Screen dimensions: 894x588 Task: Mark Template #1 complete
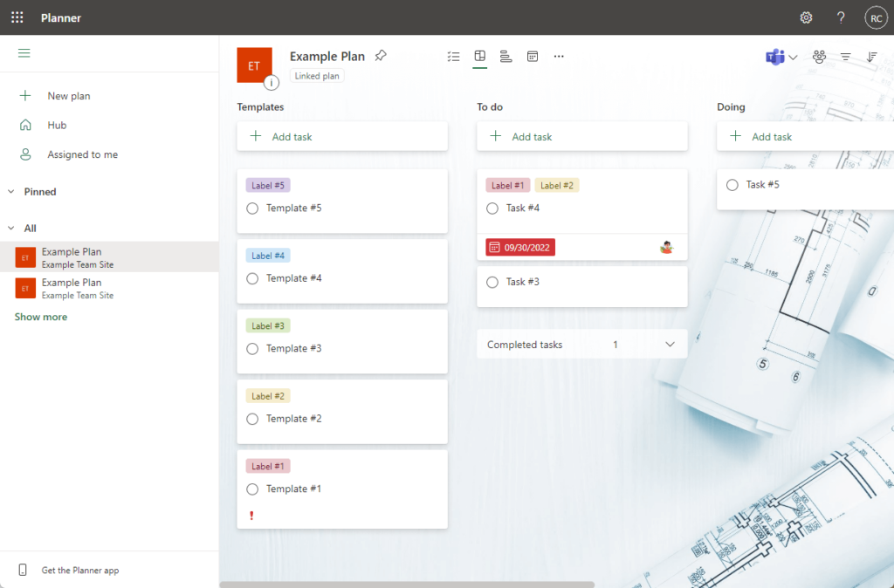[252, 489]
